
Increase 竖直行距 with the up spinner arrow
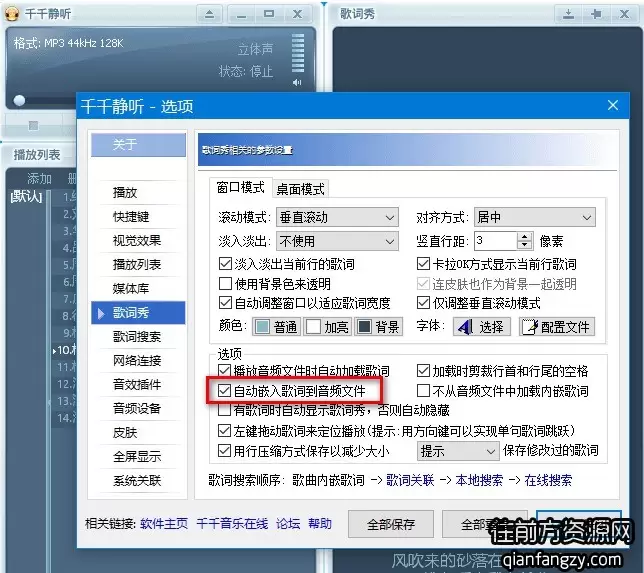(524, 237)
